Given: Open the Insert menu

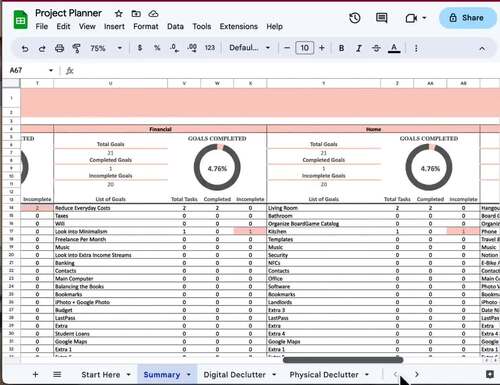Looking at the screenshot, I should [x=114, y=26].
